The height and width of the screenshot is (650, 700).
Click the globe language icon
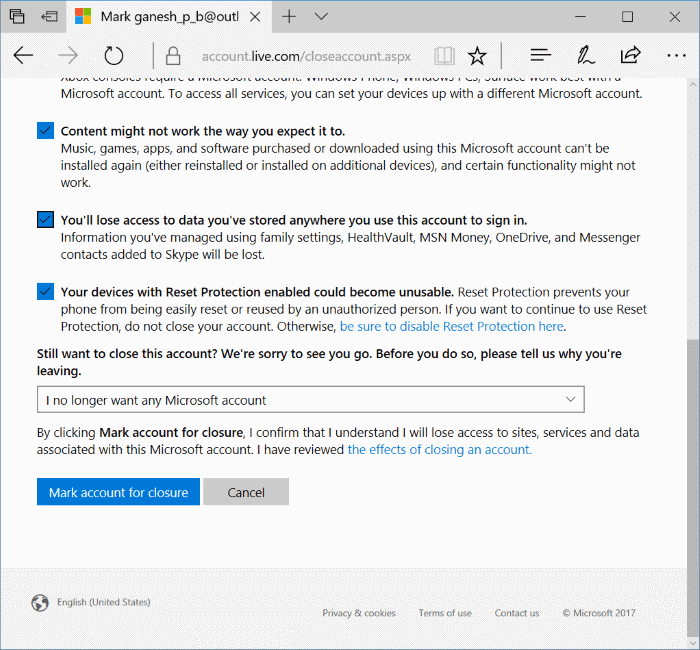pos(40,603)
